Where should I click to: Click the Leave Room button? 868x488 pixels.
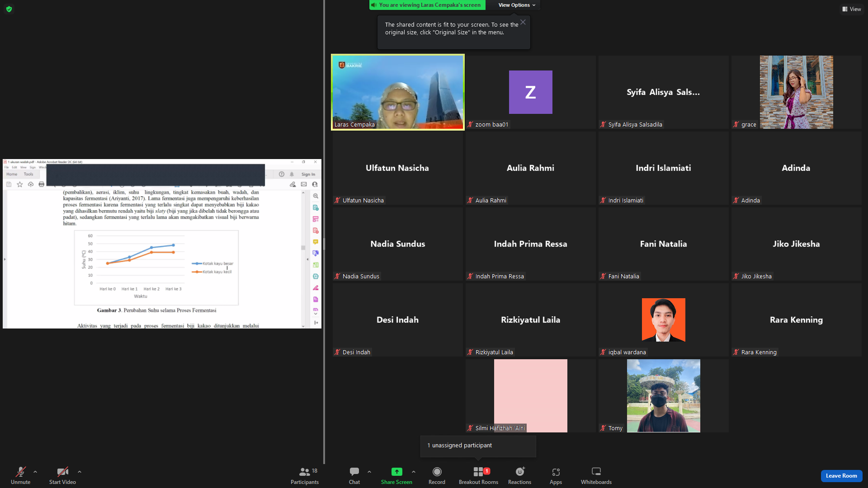pos(841,476)
